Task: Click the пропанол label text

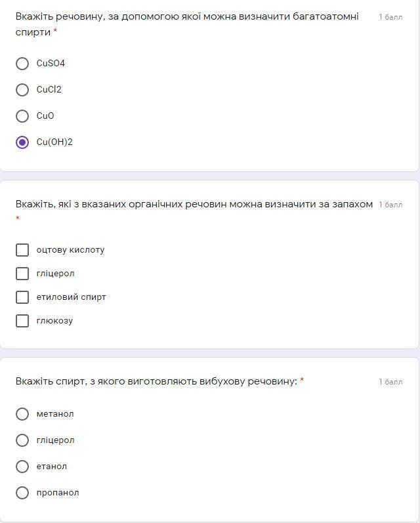Action: click(x=58, y=493)
